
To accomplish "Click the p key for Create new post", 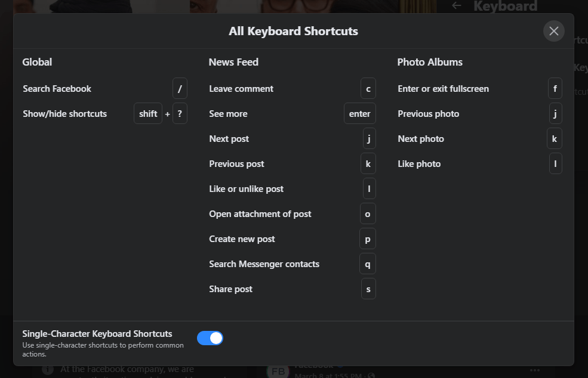I will click(x=368, y=239).
